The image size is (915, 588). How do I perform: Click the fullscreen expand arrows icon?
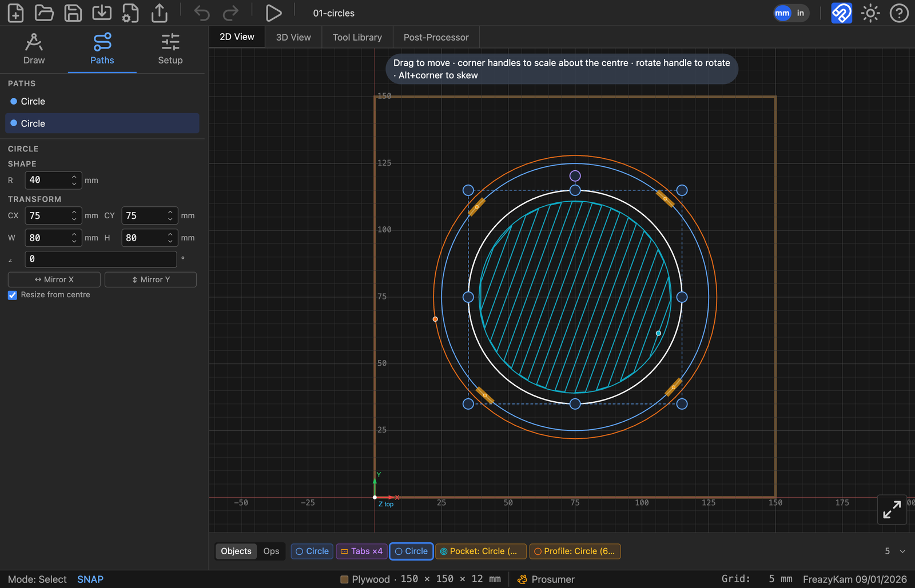click(x=892, y=509)
